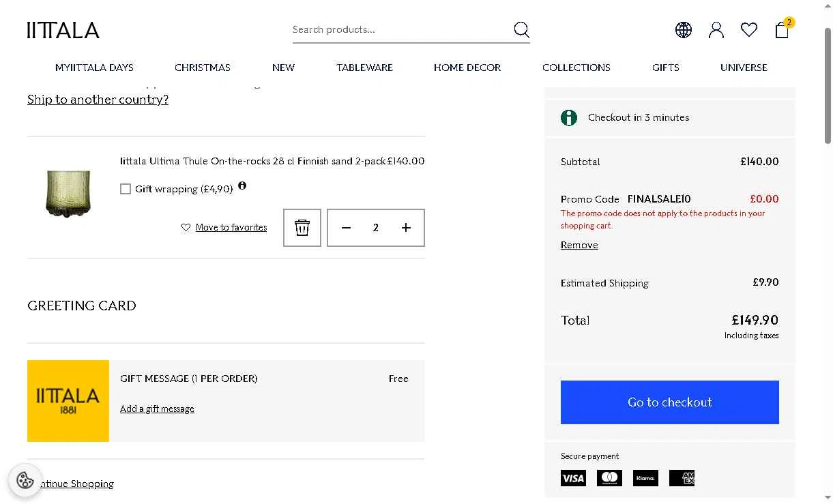Open COLLECTIONS menu
Viewport: 833px width, 504px height.
coord(576,68)
